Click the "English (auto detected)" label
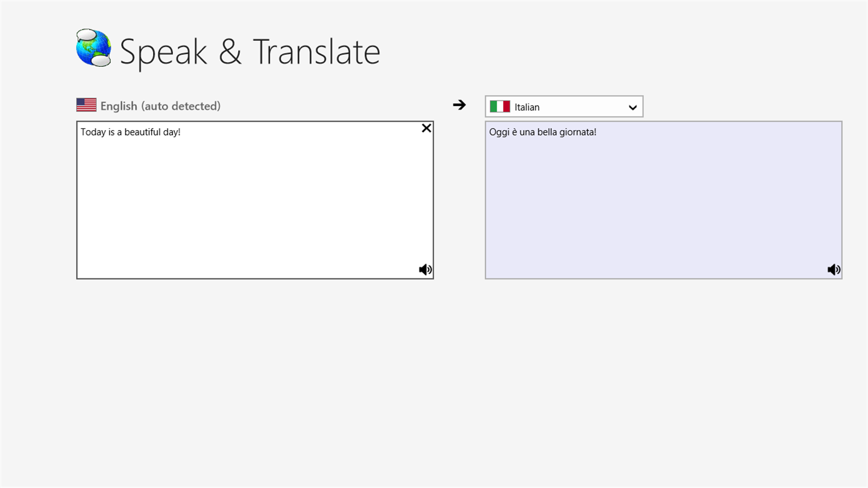 pos(160,106)
